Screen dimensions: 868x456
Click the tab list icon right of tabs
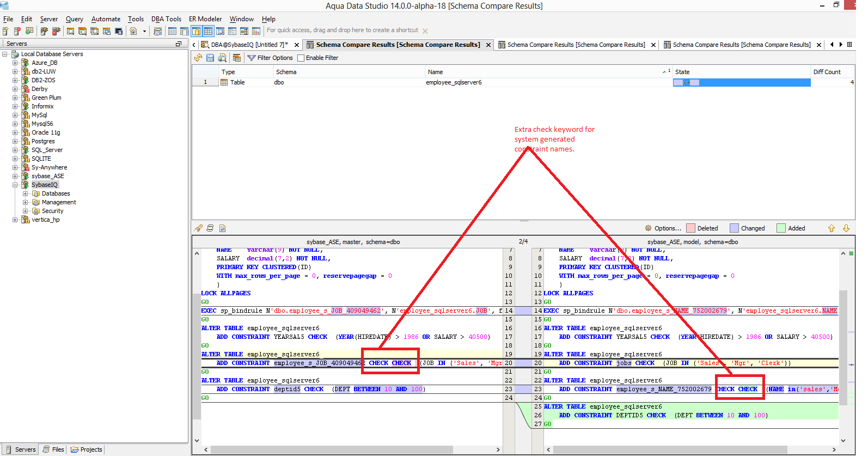[x=849, y=45]
